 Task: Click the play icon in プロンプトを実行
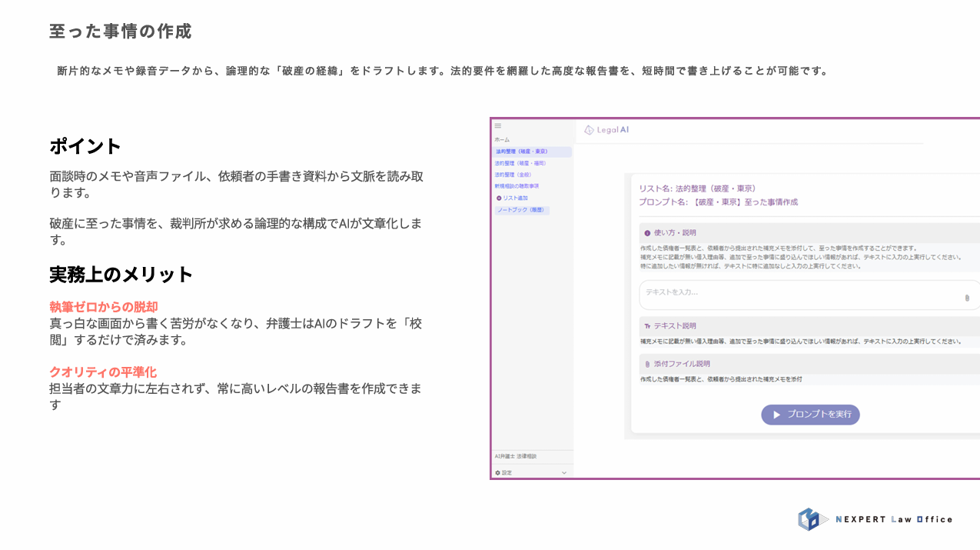pos(776,414)
